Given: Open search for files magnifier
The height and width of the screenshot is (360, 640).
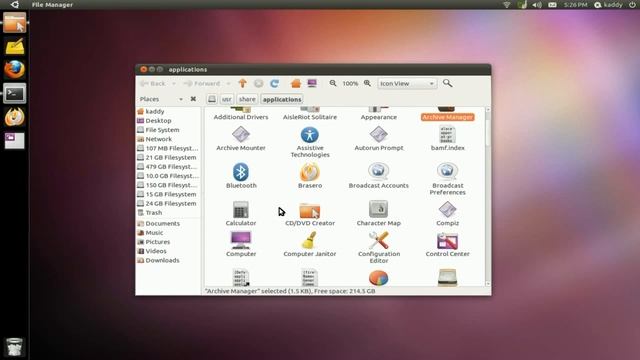Looking at the screenshot, I should [x=447, y=83].
